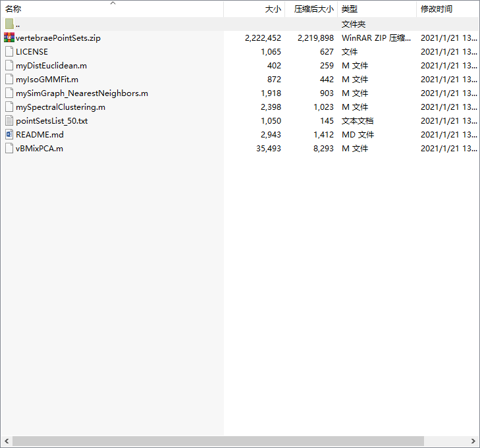This screenshot has width=480, height=448.
Task: Click the myDistEuclidean.m file icon
Action: coord(9,65)
